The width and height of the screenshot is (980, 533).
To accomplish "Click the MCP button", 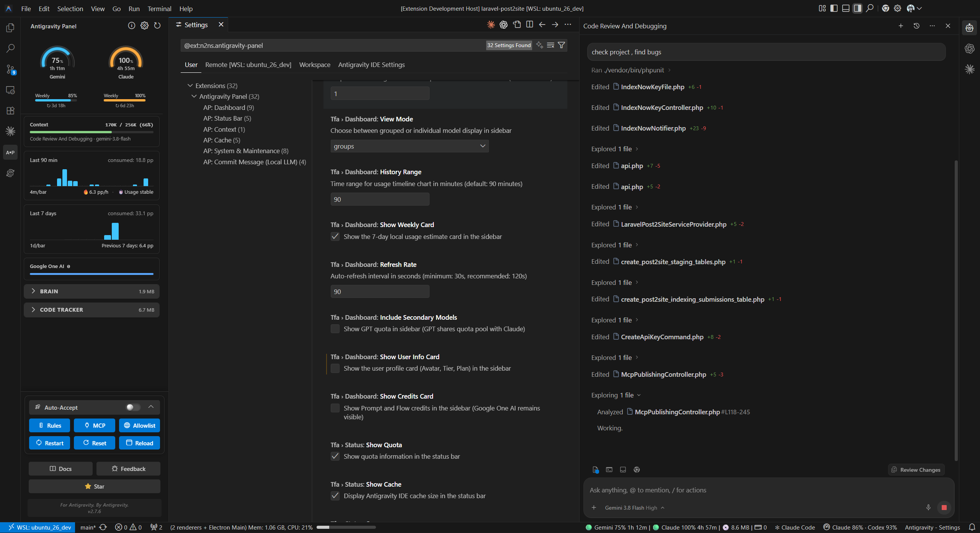I will (95, 425).
